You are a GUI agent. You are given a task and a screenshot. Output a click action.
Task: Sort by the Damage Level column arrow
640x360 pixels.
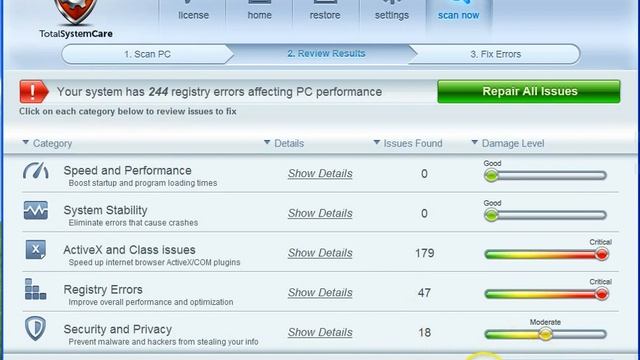(x=474, y=142)
